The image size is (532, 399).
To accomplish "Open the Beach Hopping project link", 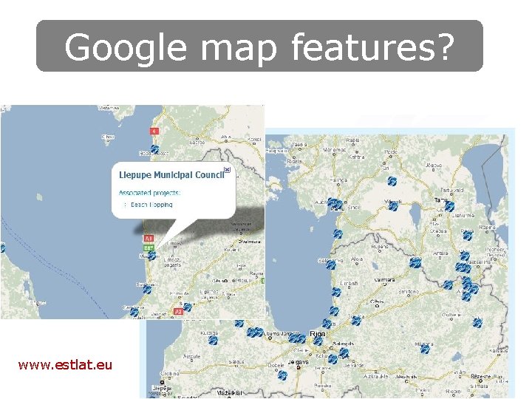I will [x=151, y=205].
